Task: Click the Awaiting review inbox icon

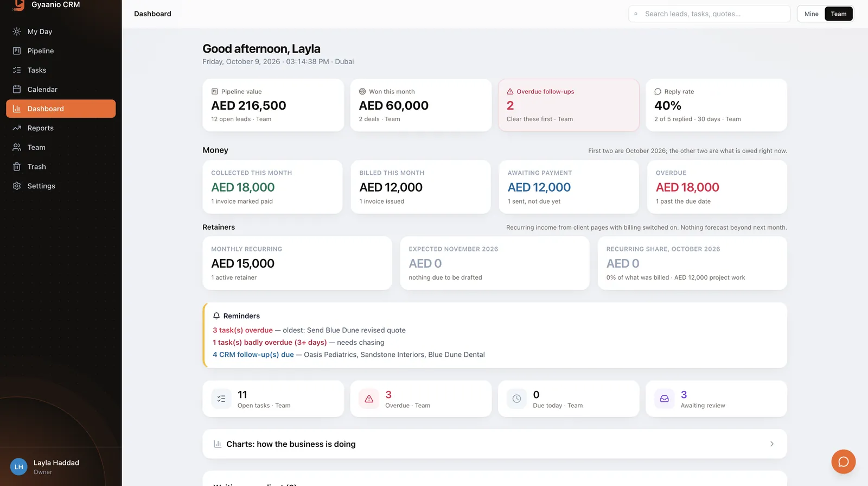Action: click(x=664, y=399)
